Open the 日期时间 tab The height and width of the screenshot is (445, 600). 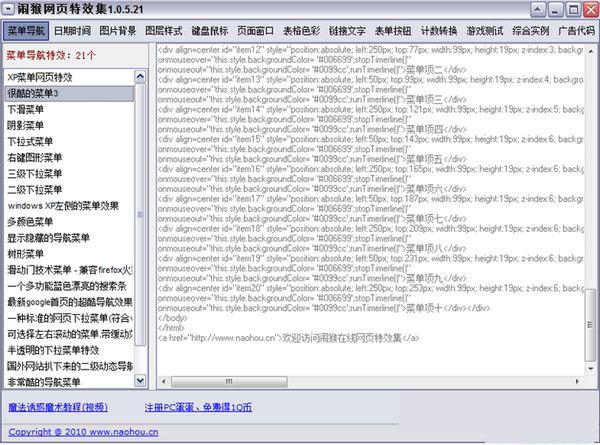tap(72, 31)
